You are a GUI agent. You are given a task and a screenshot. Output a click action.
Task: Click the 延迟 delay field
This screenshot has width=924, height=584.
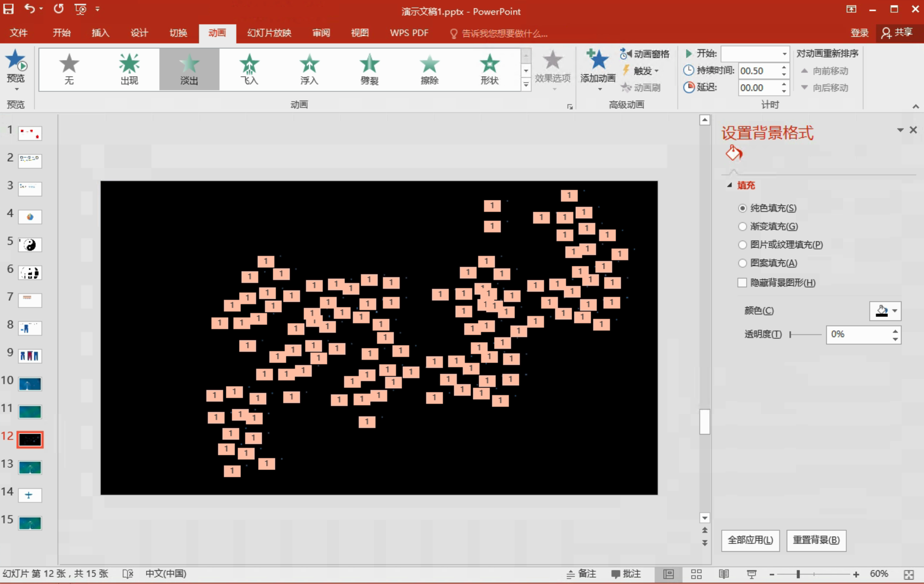click(760, 88)
